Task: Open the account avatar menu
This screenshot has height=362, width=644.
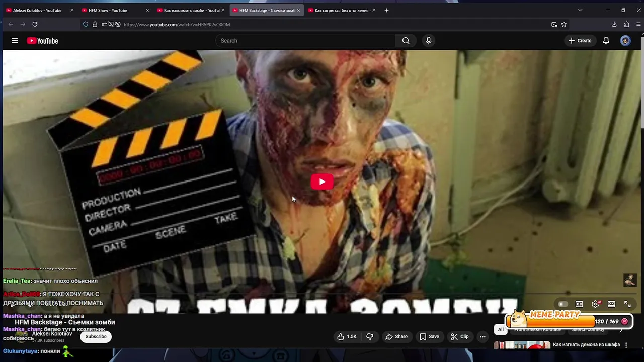Action: 625,41
